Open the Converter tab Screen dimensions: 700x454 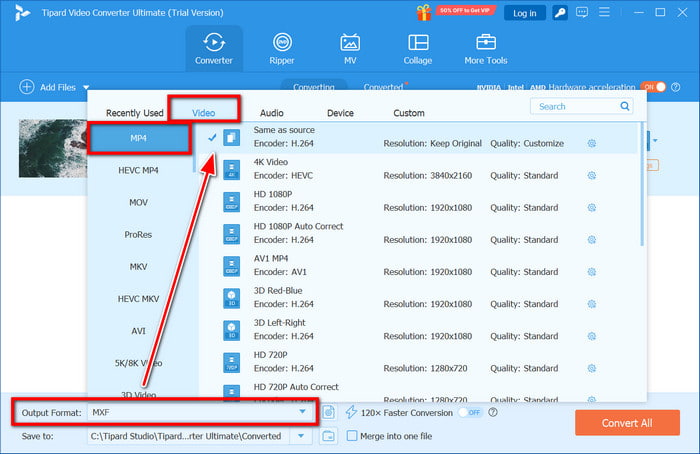pos(214,49)
